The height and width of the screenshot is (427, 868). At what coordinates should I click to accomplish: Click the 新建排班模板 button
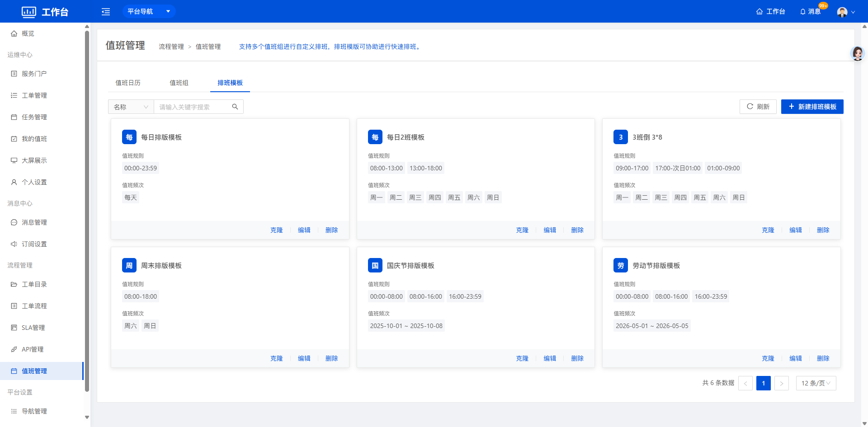tap(812, 107)
